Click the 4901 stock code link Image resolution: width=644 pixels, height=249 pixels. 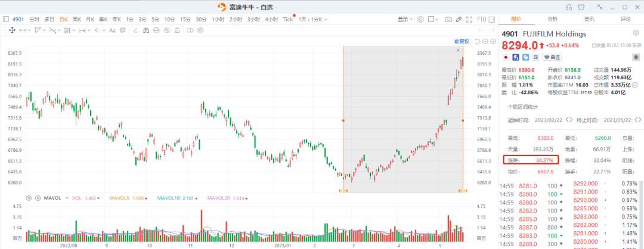(18, 19)
